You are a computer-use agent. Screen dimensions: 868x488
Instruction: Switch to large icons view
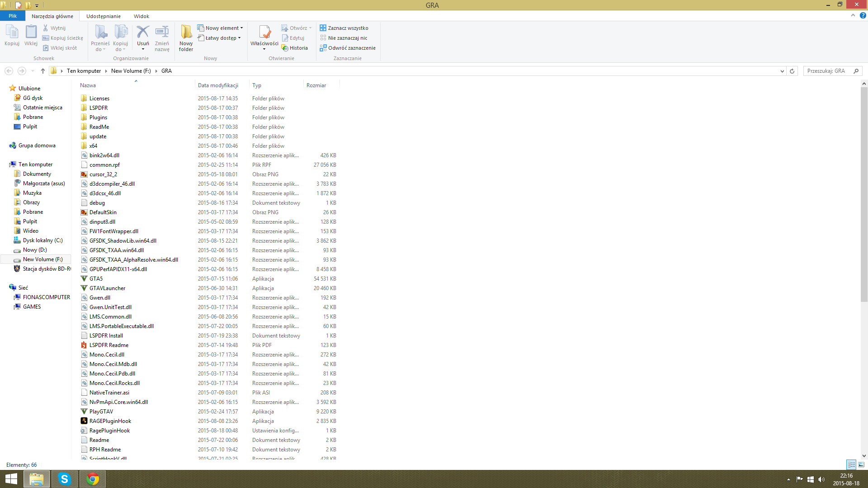tap(861, 465)
